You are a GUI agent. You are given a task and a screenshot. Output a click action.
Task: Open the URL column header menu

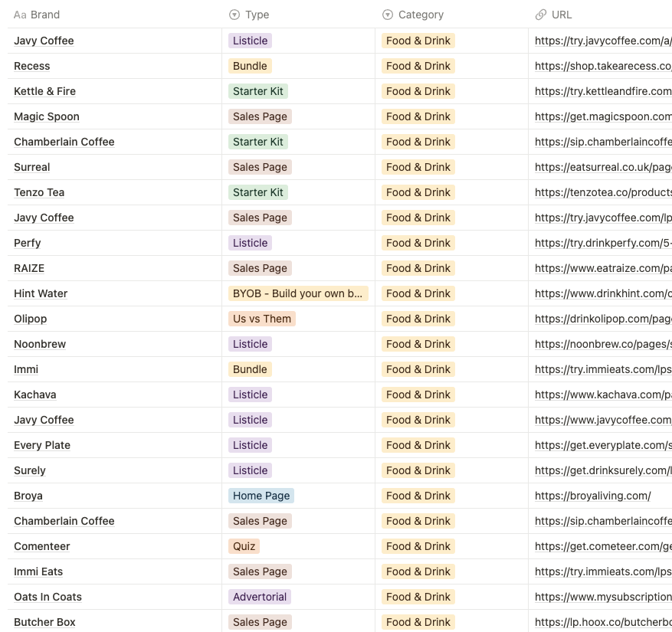(600, 15)
